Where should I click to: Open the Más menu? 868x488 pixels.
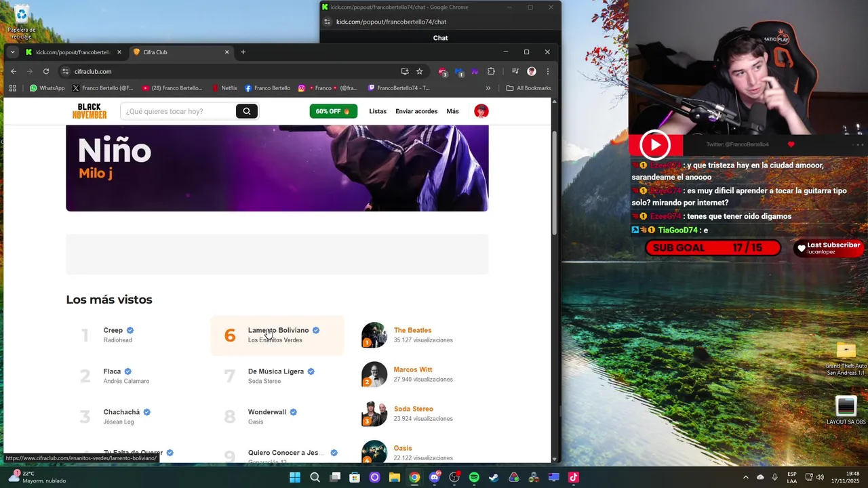pos(452,111)
